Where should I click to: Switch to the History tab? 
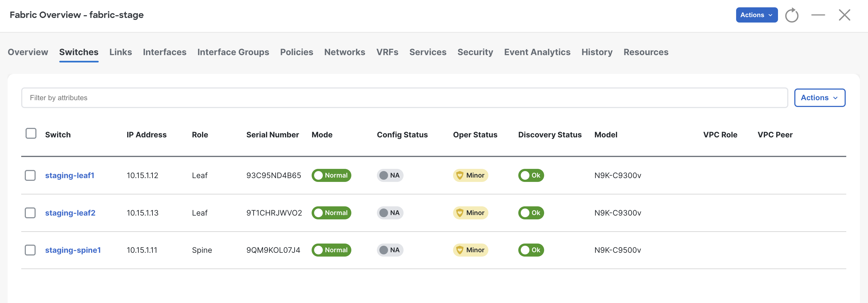tap(597, 52)
